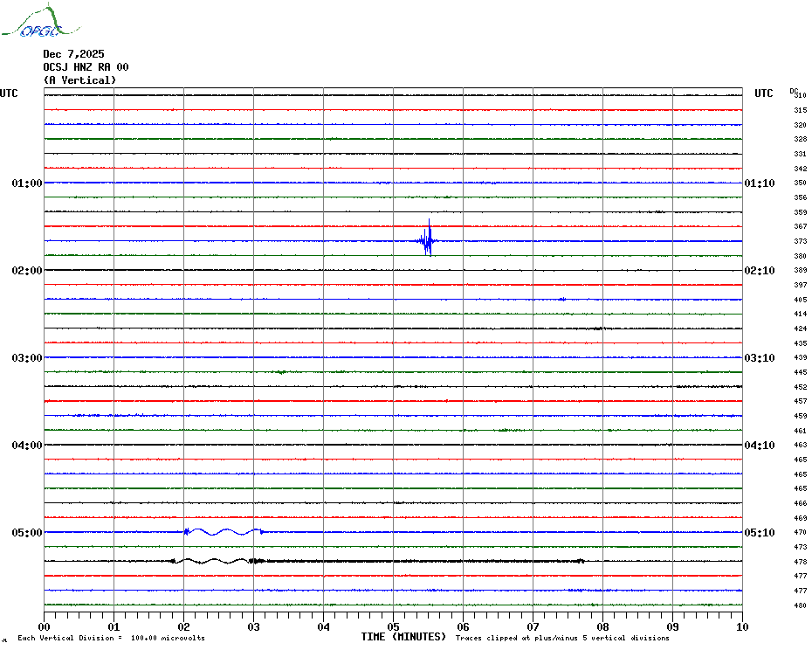Click the 02:10 time label on right axis
812x650 pixels.
[x=759, y=271]
